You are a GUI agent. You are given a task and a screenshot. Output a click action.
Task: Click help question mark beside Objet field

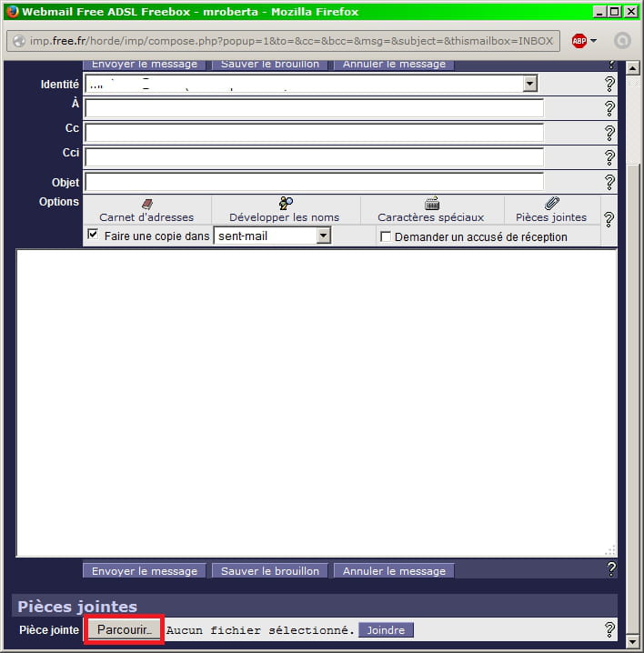click(x=609, y=182)
